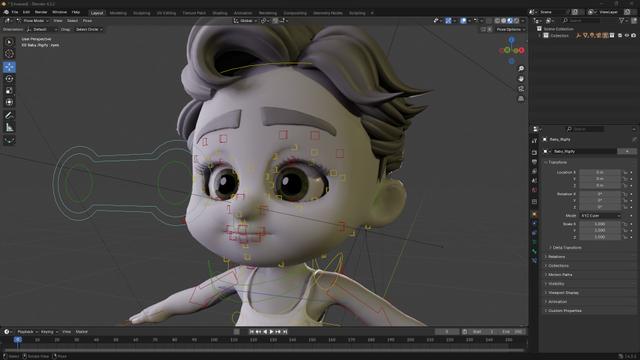Open Pose Options popover

click(510, 29)
